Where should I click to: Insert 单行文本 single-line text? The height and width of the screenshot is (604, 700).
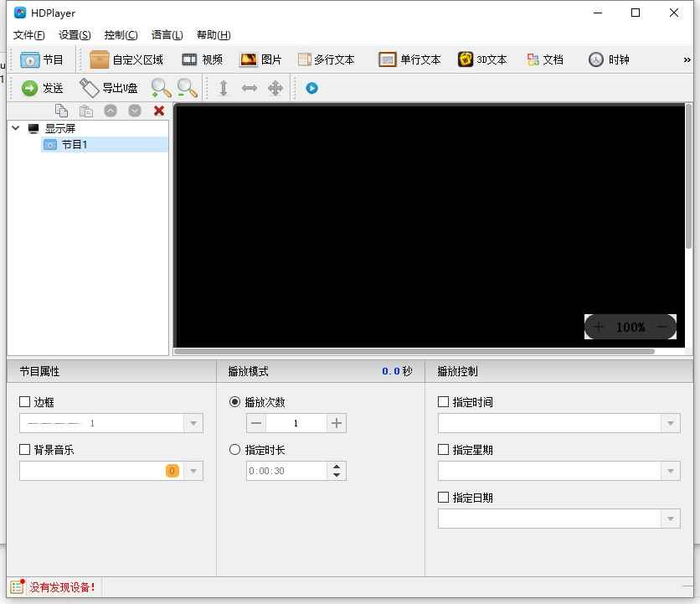point(409,59)
